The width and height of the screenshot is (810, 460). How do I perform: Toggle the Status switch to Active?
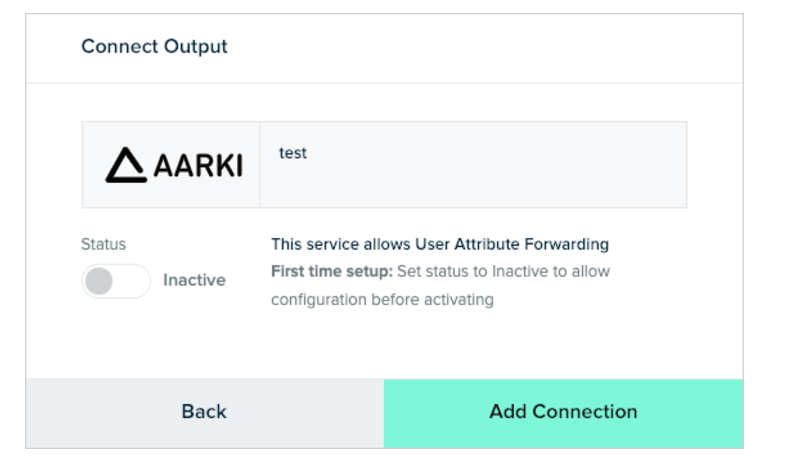116,281
